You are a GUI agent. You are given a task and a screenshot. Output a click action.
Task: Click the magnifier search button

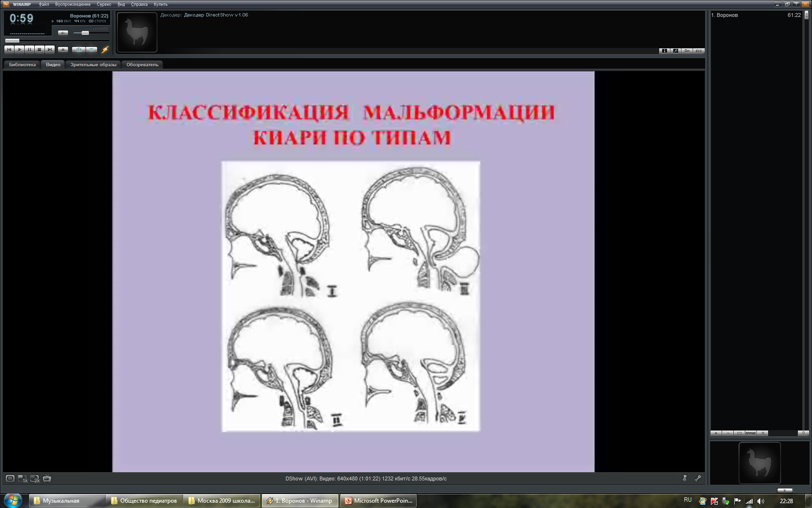tap(676, 51)
